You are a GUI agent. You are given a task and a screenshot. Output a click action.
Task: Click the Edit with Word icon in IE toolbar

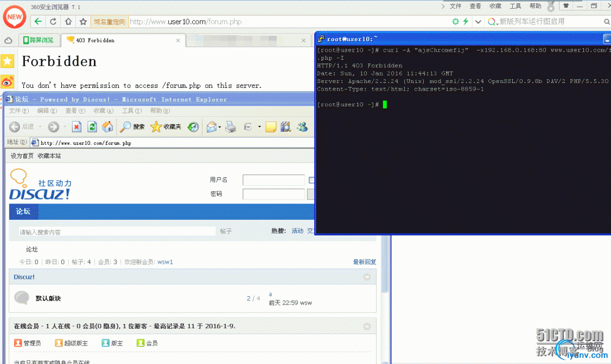coord(248,126)
